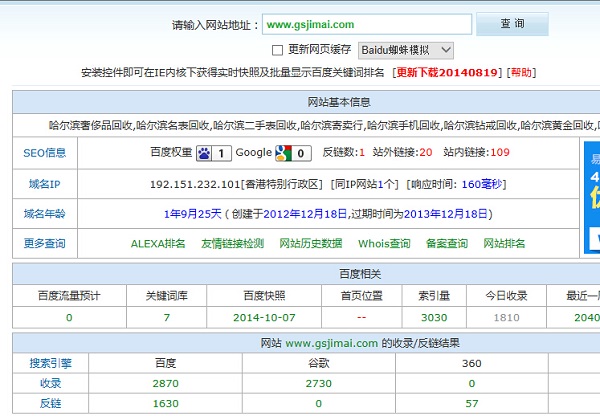The image size is (600, 416).
Task: Click the SEO信息 row label
Action: click(x=45, y=153)
